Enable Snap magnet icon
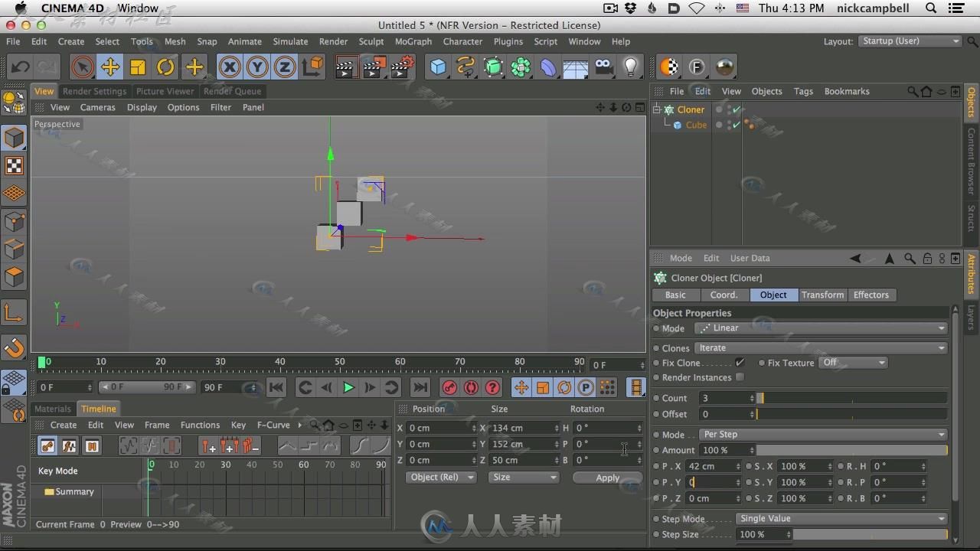The image size is (980, 551). coord(14,347)
